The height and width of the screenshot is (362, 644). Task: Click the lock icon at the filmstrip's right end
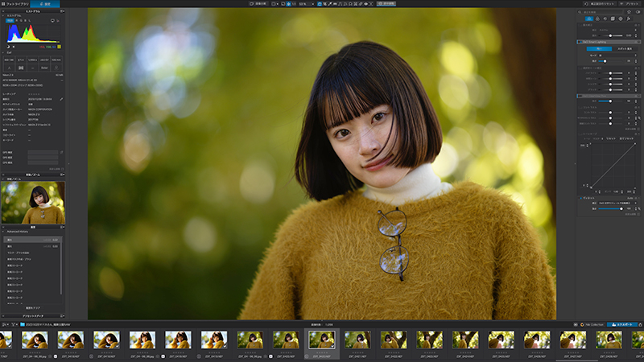(x=640, y=324)
